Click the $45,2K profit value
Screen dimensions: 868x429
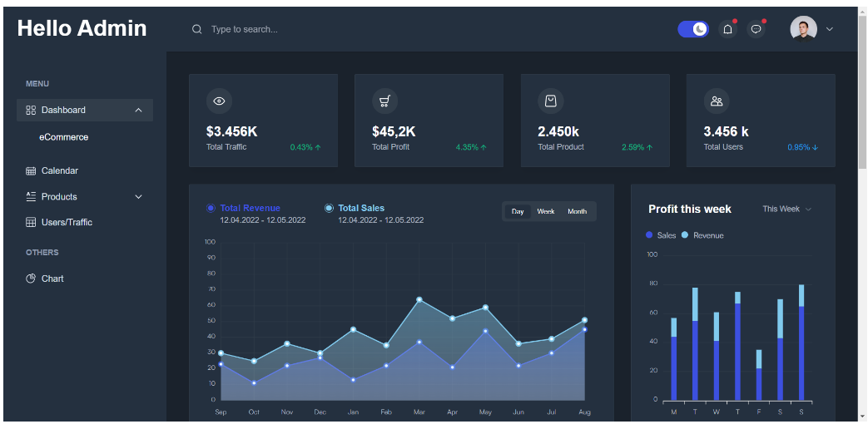[394, 131]
